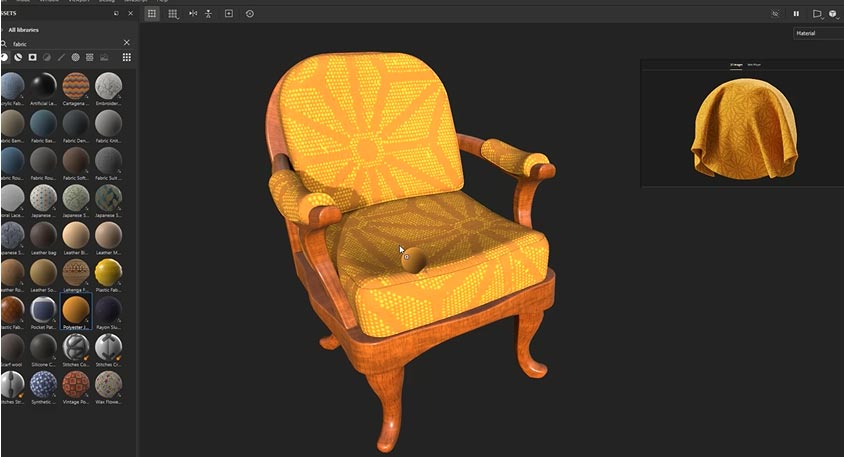Screen dimensions: 844x457
Task: Close the Assets panel
Action: (129, 14)
